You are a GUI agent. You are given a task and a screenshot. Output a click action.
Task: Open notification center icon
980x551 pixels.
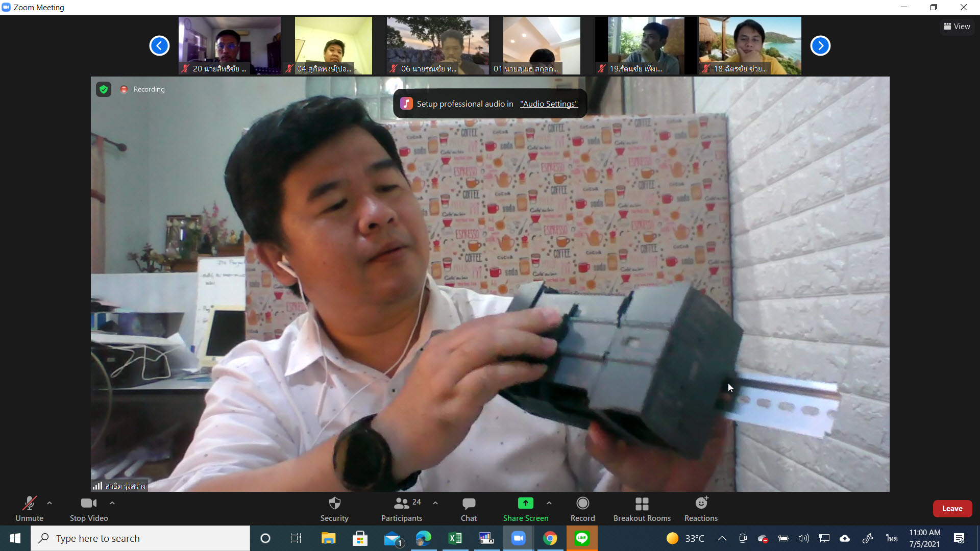coord(959,538)
